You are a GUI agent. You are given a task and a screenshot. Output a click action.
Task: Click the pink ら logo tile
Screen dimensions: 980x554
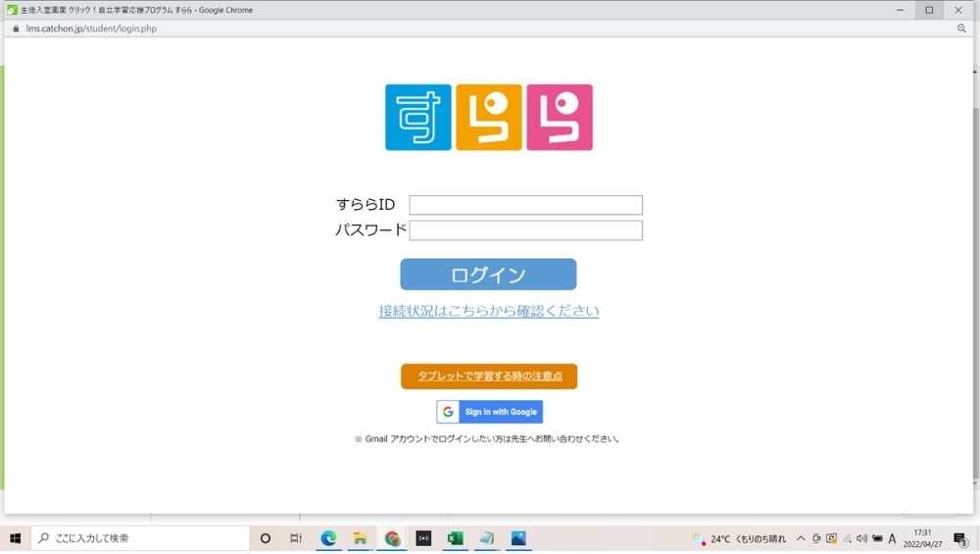tap(560, 118)
